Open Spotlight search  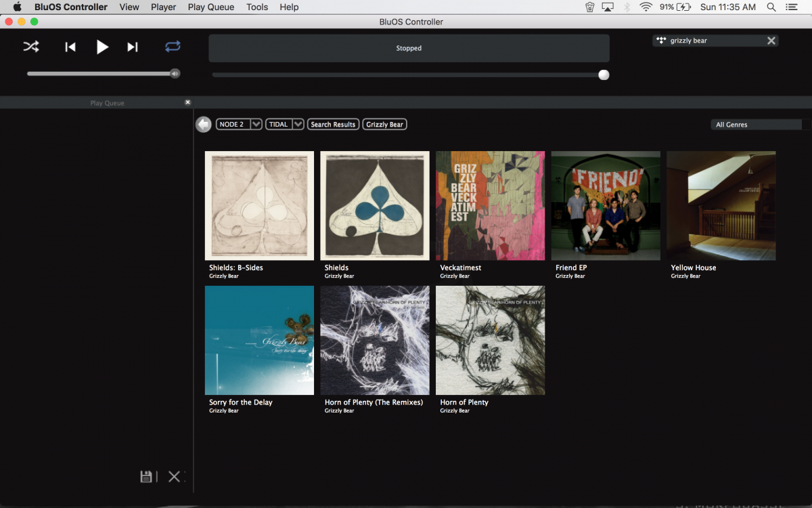click(771, 7)
